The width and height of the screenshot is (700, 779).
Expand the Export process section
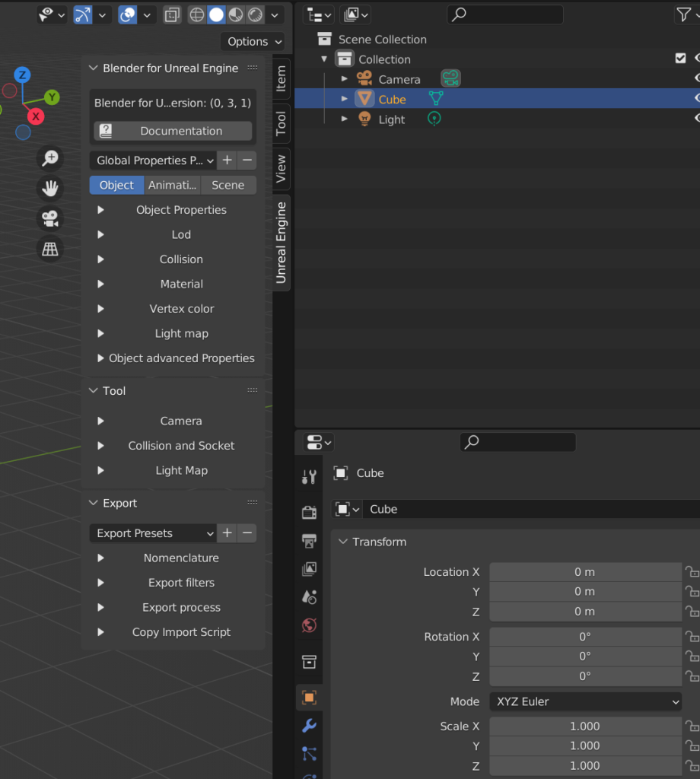(x=101, y=608)
